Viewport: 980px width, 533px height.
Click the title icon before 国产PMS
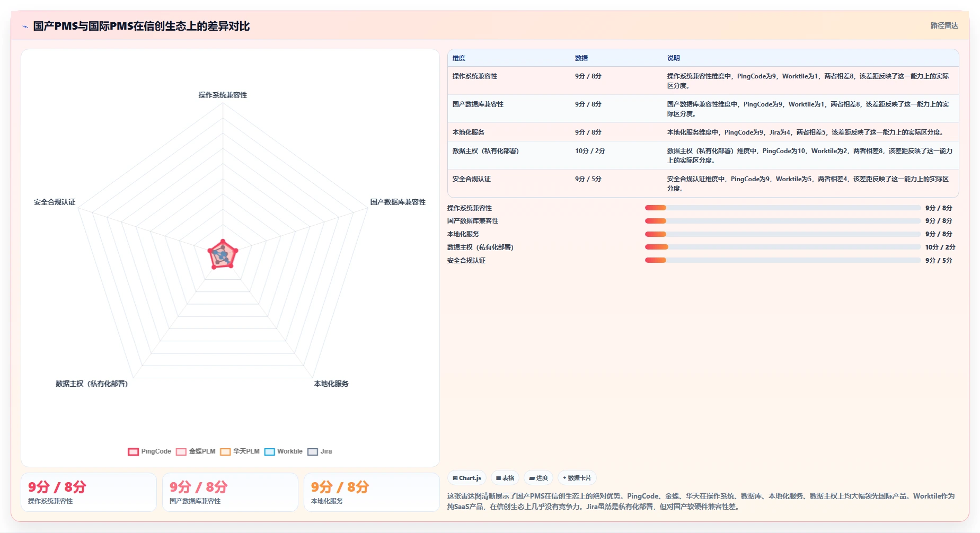point(25,26)
